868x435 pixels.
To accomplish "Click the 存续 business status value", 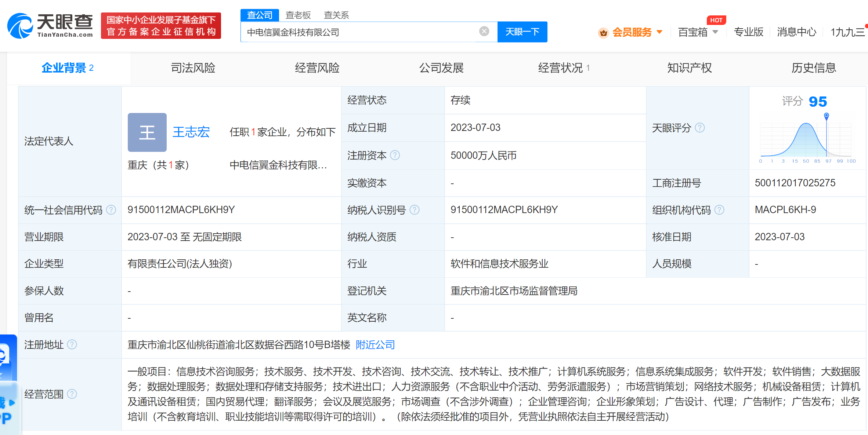I will click(460, 100).
